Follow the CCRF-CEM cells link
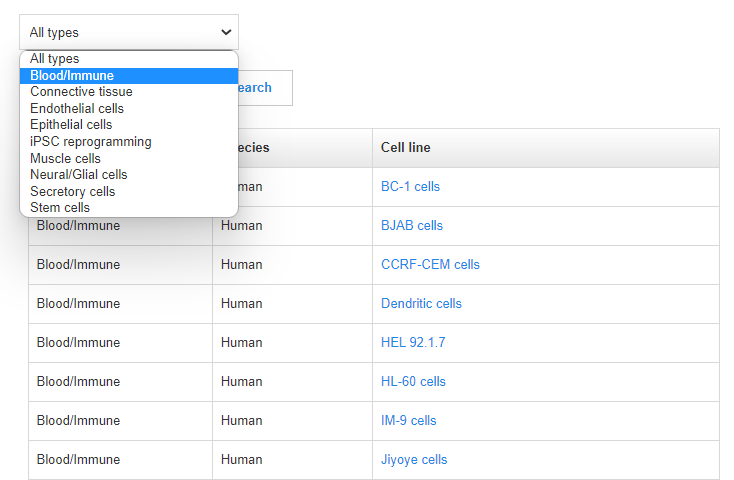The width and height of the screenshot is (734, 480). 430,265
